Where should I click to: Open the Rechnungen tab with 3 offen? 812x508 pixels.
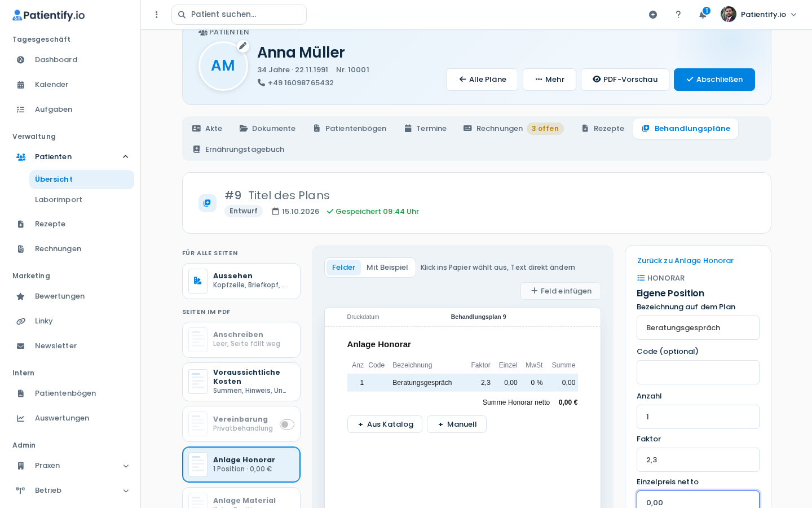pyautogui.click(x=513, y=129)
